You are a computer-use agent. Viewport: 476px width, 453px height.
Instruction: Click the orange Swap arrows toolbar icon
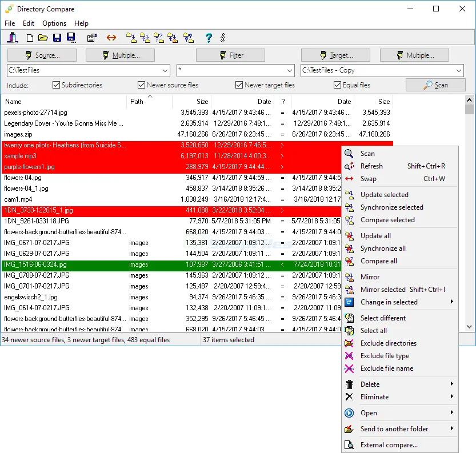(x=111, y=38)
